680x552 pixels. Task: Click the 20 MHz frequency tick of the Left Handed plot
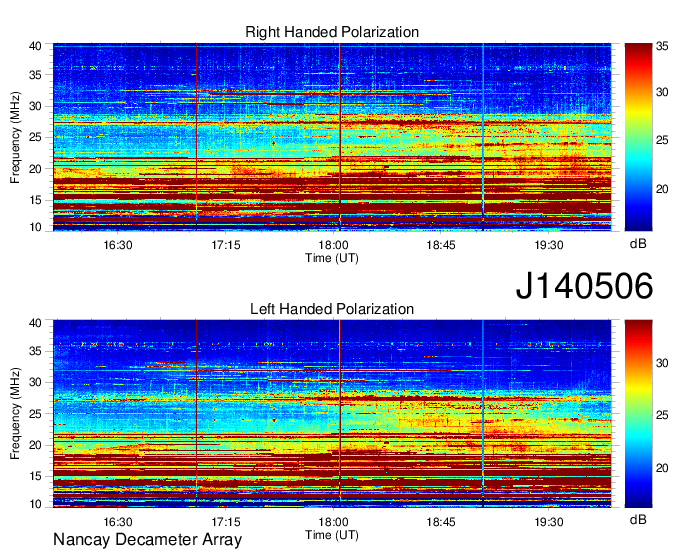pyautogui.click(x=35, y=445)
